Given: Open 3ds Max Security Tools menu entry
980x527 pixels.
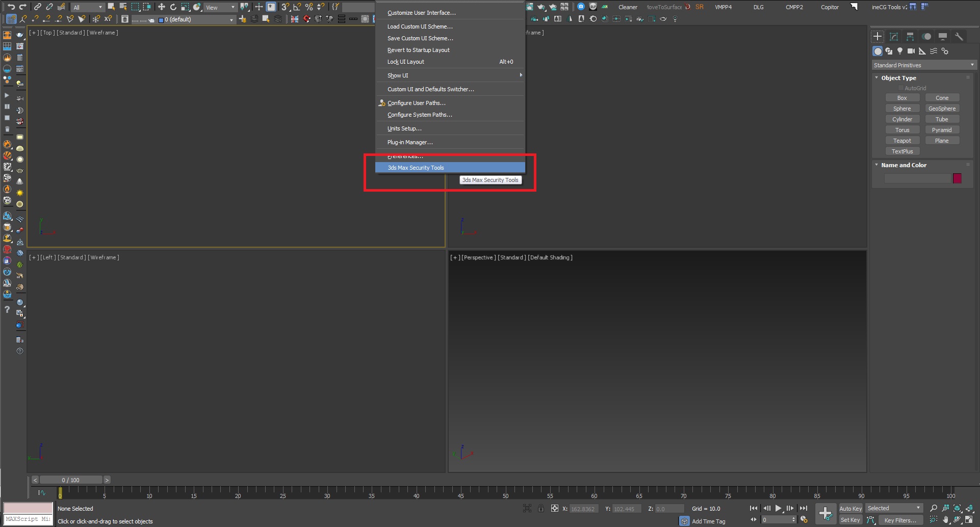Looking at the screenshot, I should click(416, 167).
